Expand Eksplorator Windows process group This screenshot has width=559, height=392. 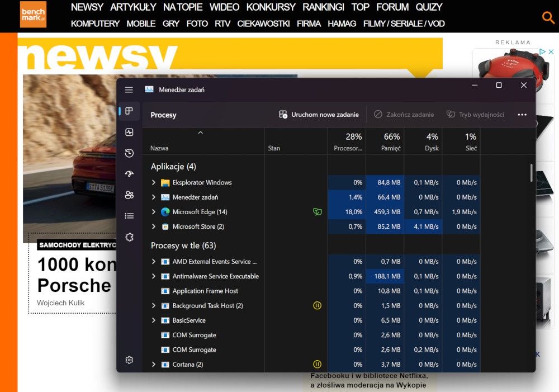coord(154,182)
